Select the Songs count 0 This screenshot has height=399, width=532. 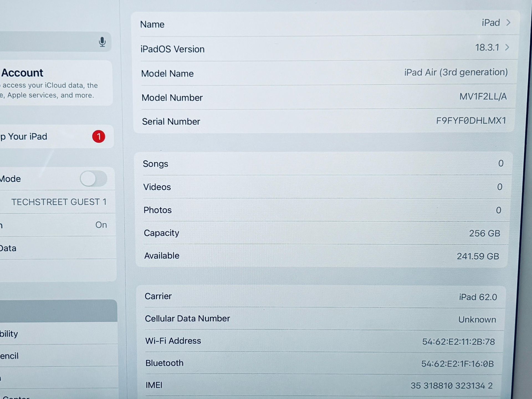(x=501, y=163)
